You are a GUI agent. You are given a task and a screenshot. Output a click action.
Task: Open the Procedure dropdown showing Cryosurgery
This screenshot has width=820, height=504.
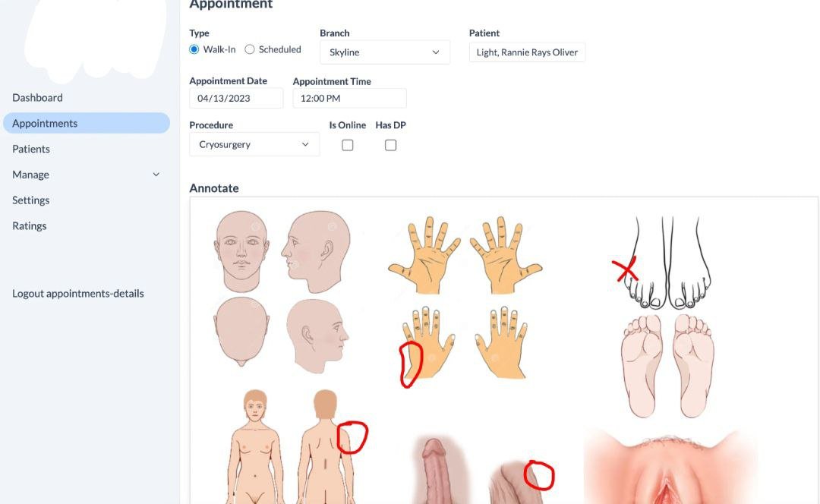click(x=254, y=144)
